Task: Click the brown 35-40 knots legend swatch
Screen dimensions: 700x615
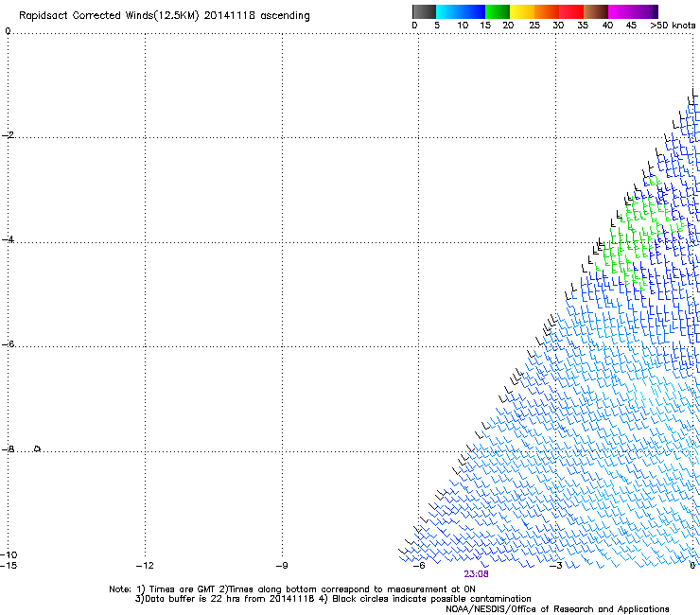Action: pyautogui.click(x=596, y=11)
